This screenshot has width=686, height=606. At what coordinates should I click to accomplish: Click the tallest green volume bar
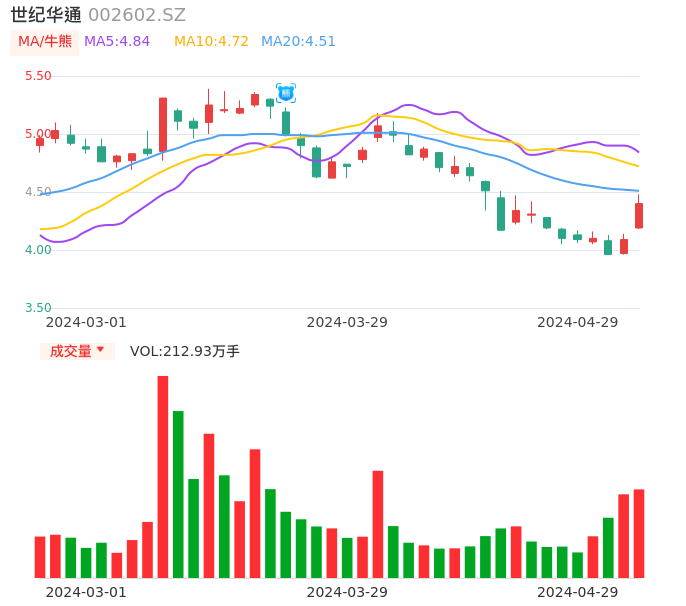pyautogui.click(x=178, y=494)
